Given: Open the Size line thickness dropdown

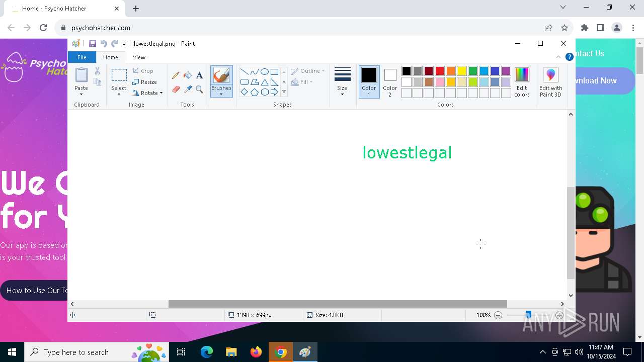Looking at the screenshot, I should coord(342,82).
